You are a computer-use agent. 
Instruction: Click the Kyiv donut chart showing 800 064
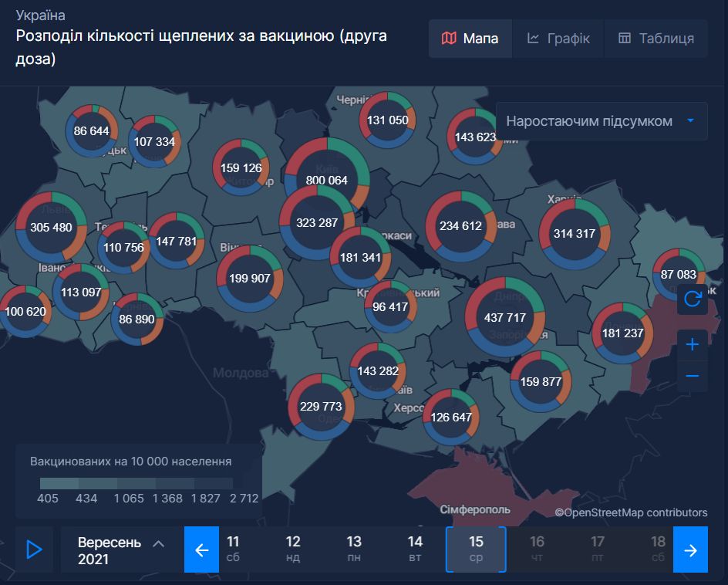click(327, 180)
